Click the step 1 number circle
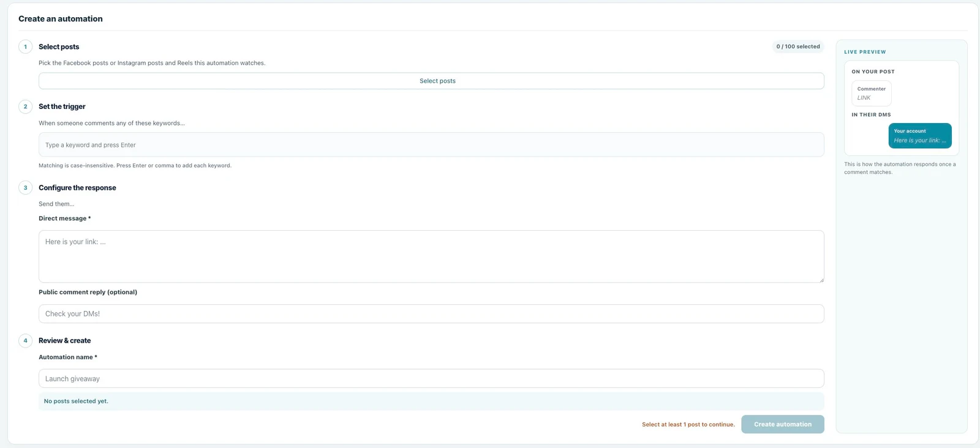 click(25, 47)
